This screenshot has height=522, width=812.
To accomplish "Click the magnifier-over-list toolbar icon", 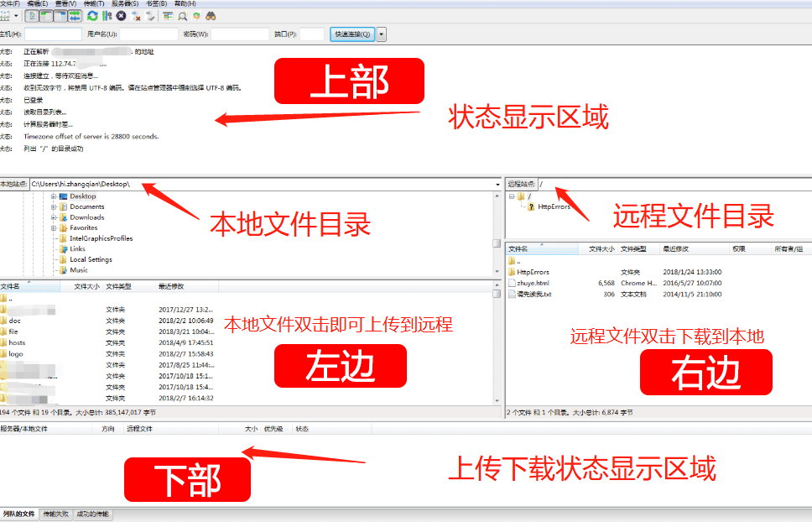I will (x=182, y=16).
